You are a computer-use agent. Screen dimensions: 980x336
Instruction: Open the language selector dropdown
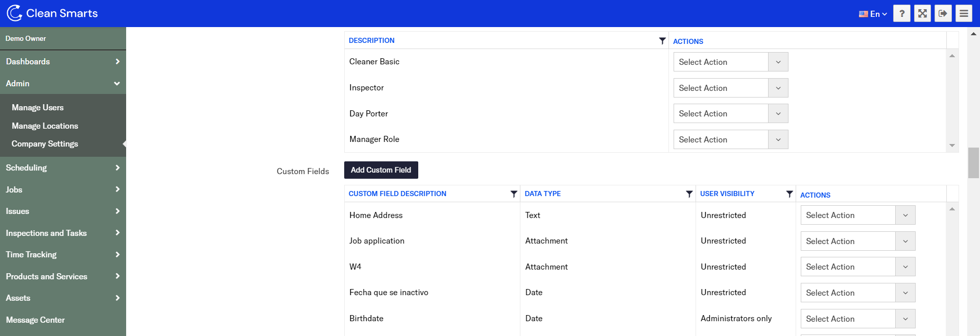[873, 14]
